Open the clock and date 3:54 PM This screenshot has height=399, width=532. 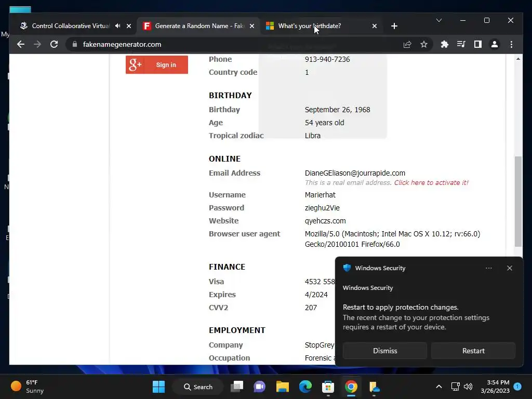pos(495,387)
